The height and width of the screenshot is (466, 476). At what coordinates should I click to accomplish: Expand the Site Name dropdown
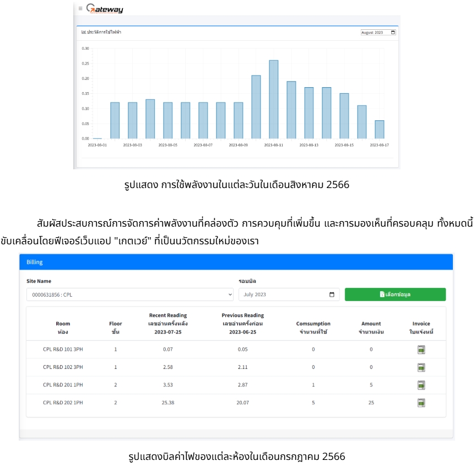130,294
